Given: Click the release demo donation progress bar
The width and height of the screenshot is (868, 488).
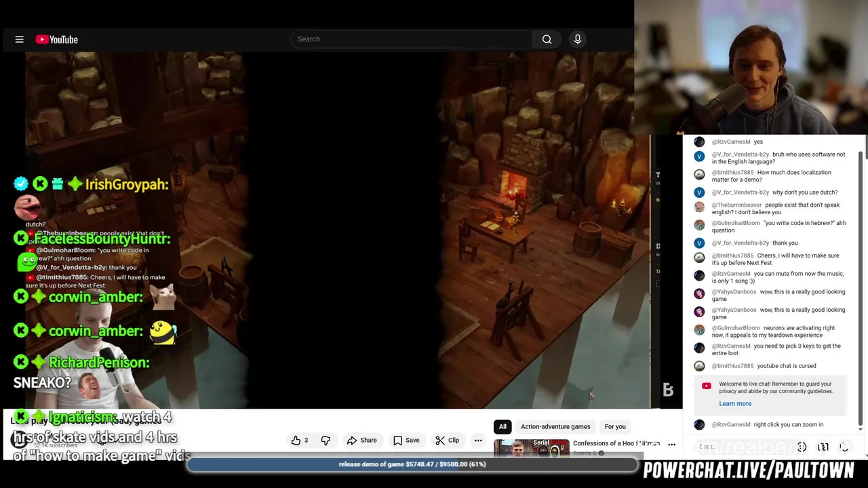Looking at the screenshot, I should 412,464.
